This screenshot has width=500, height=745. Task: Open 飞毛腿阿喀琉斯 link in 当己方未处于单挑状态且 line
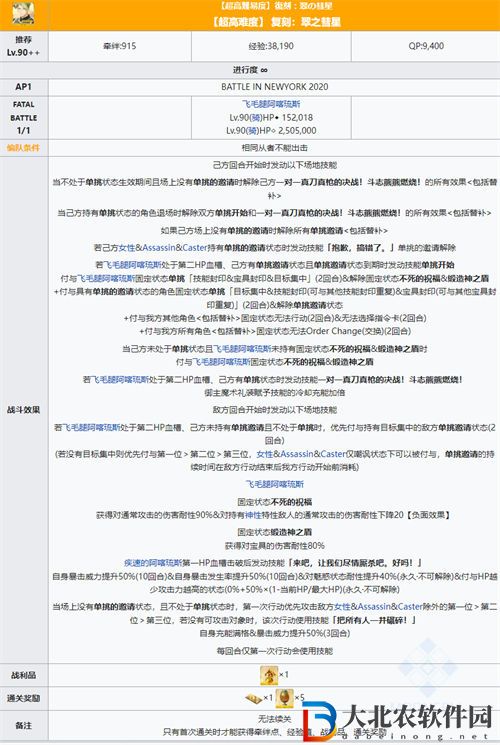coord(242,349)
